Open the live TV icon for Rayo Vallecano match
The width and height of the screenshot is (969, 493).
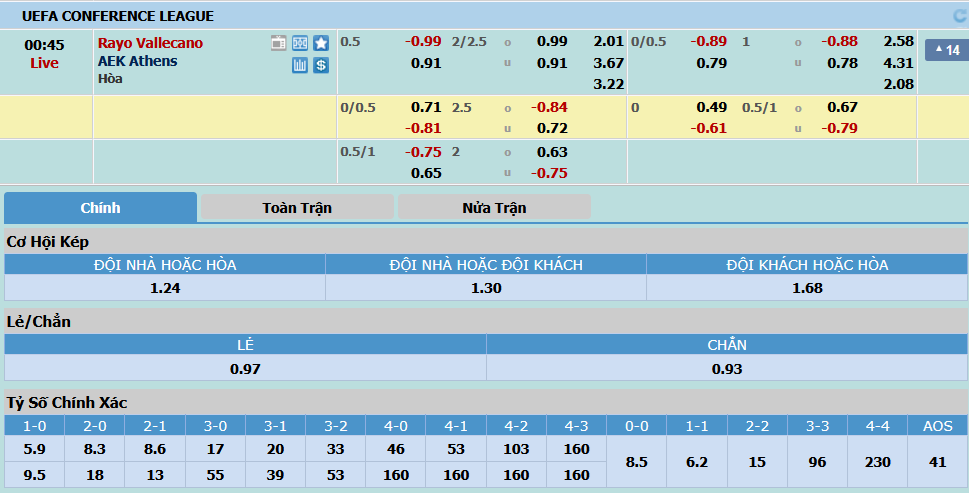(x=279, y=43)
